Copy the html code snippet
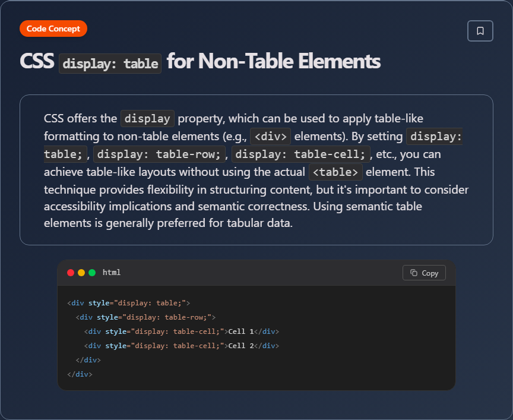The image size is (513, 420). [424, 273]
